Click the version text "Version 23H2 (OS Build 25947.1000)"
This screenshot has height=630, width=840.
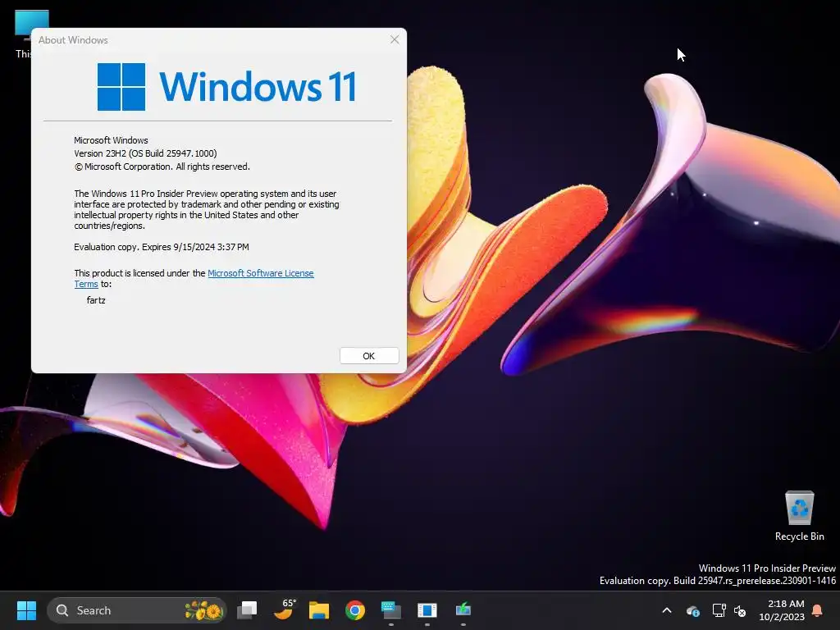[145, 153]
